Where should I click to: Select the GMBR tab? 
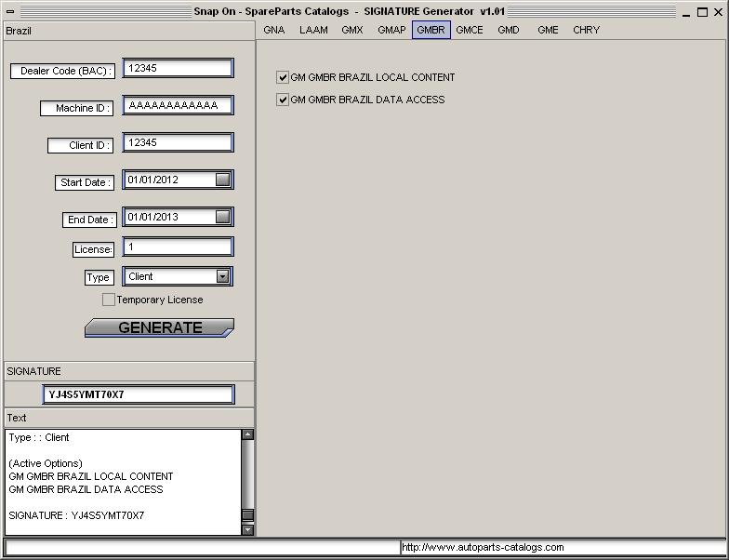(x=431, y=30)
